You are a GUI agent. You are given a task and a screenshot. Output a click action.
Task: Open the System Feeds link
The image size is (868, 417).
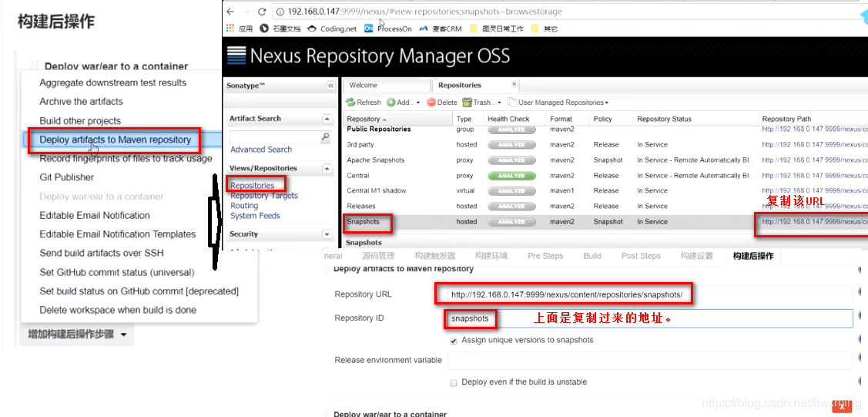coord(255,215)
